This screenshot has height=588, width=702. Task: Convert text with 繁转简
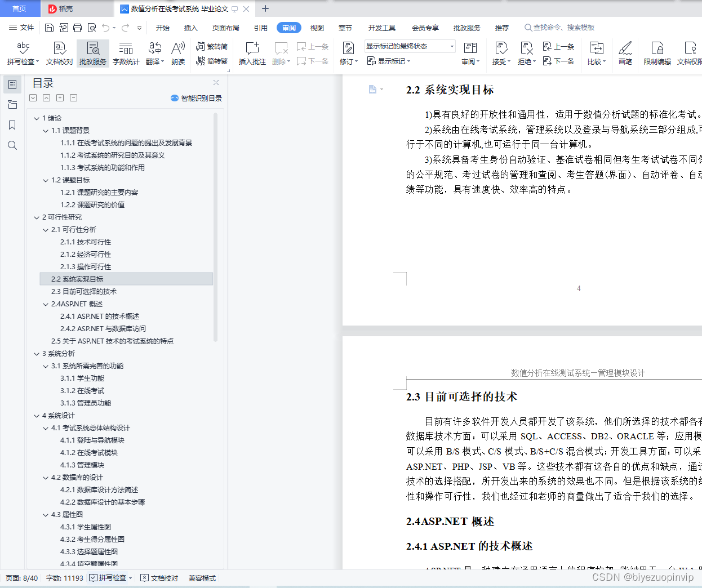point(212,47)
